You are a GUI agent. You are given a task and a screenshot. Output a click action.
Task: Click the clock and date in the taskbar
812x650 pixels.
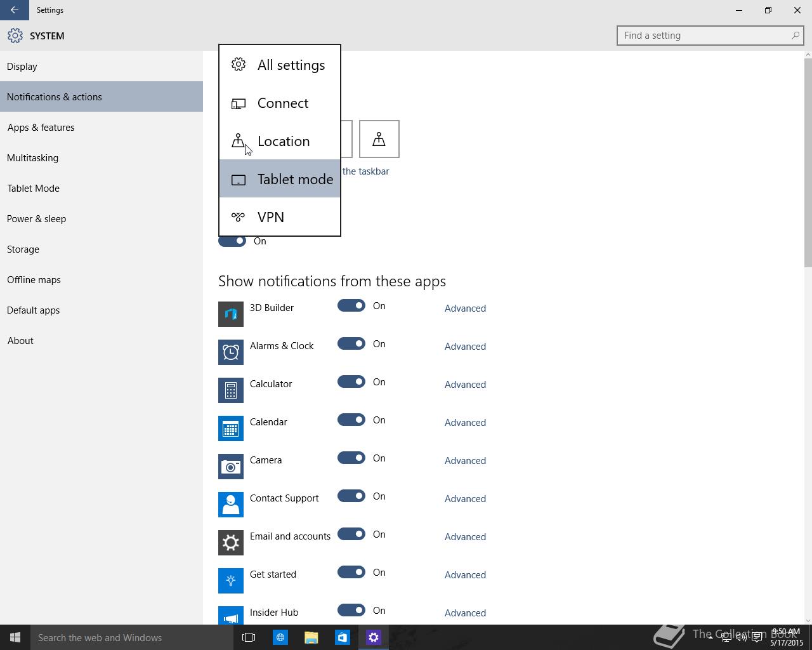786,637
